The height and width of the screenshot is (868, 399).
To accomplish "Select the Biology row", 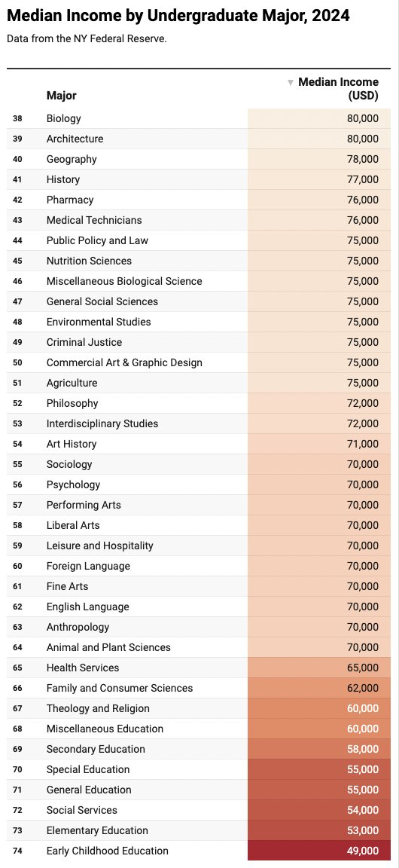I will pyautogui.click(x=199, y=118).
